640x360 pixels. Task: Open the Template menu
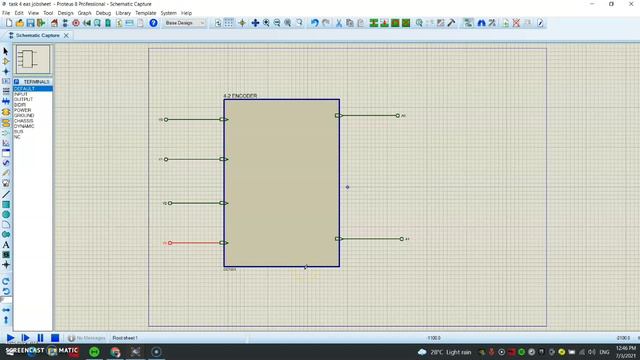146,13
